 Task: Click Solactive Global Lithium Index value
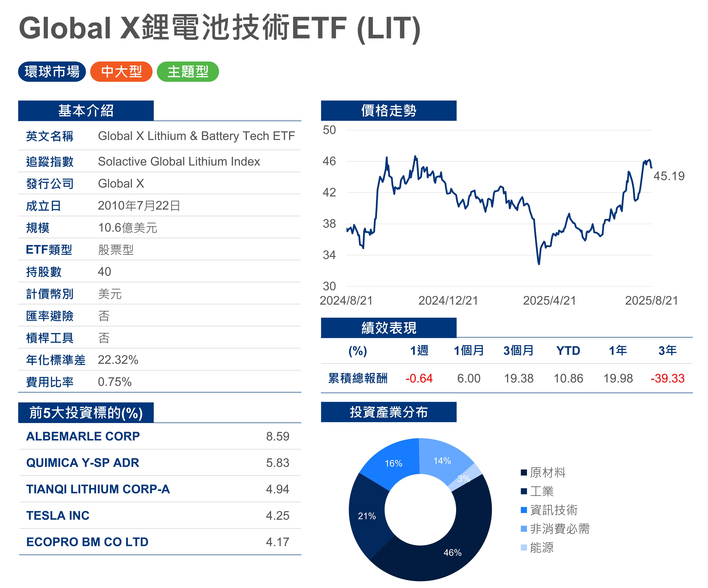tap(179, 162)
